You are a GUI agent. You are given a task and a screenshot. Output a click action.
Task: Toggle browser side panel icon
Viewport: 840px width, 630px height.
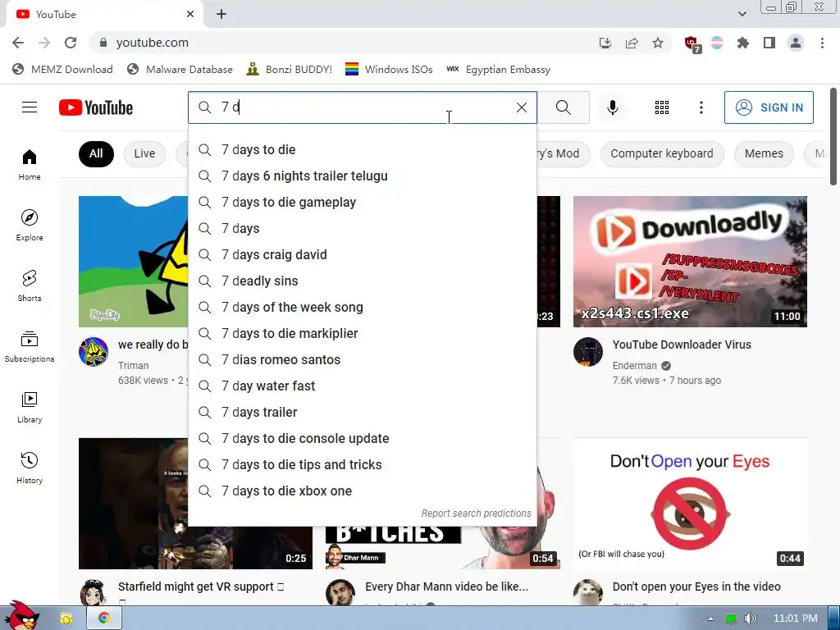(x=769, y=43)
